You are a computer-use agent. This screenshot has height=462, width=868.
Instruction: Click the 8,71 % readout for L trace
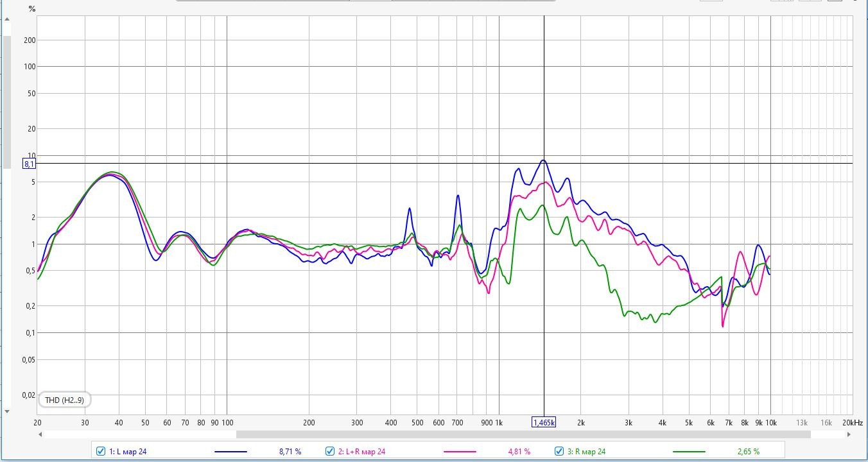click(290, 452)
